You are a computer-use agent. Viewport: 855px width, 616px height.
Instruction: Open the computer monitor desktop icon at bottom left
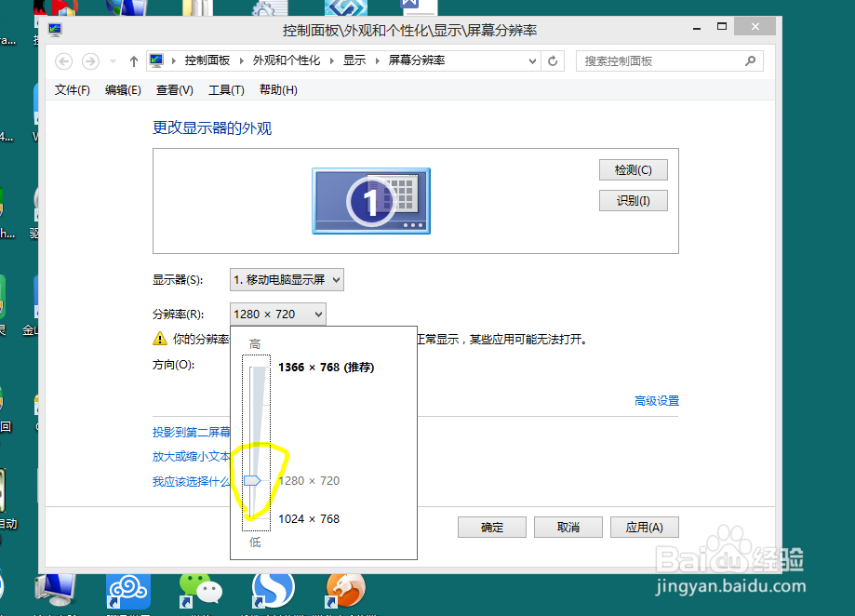(x=56, y=590)
